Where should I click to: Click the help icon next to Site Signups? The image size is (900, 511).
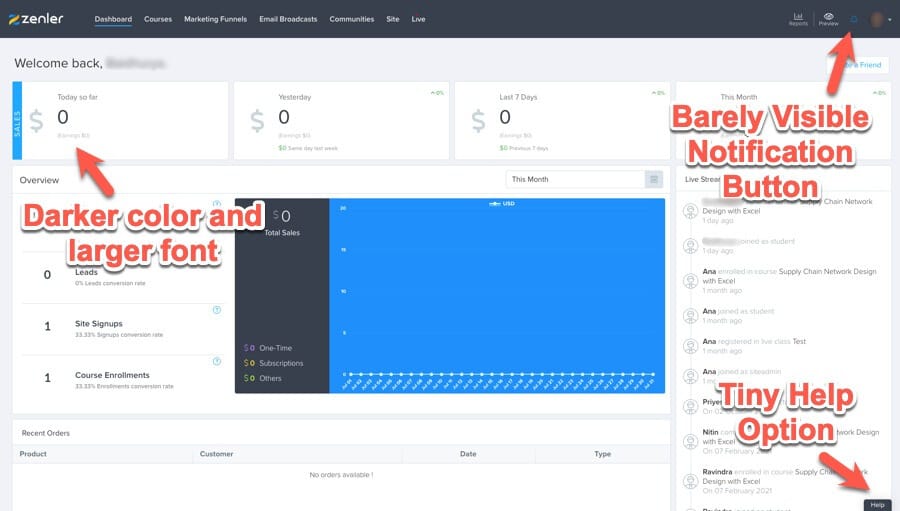(x=217, y=310)
